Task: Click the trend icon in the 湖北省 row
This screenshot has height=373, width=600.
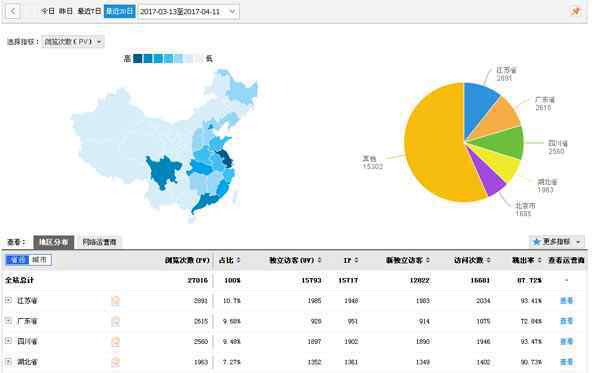Action: pos(115,362)
